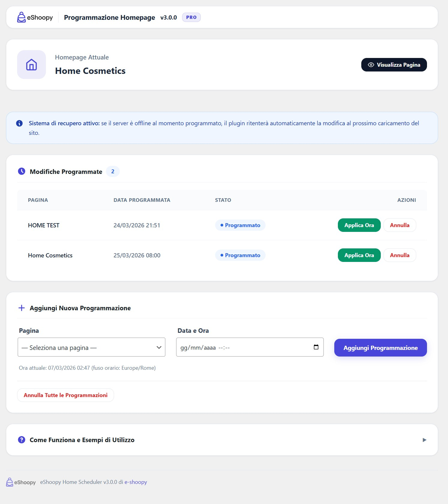Screen dimensions: 448x504
Task: Click the date 24/03/2026 21:51
Action: coord(137,225)
